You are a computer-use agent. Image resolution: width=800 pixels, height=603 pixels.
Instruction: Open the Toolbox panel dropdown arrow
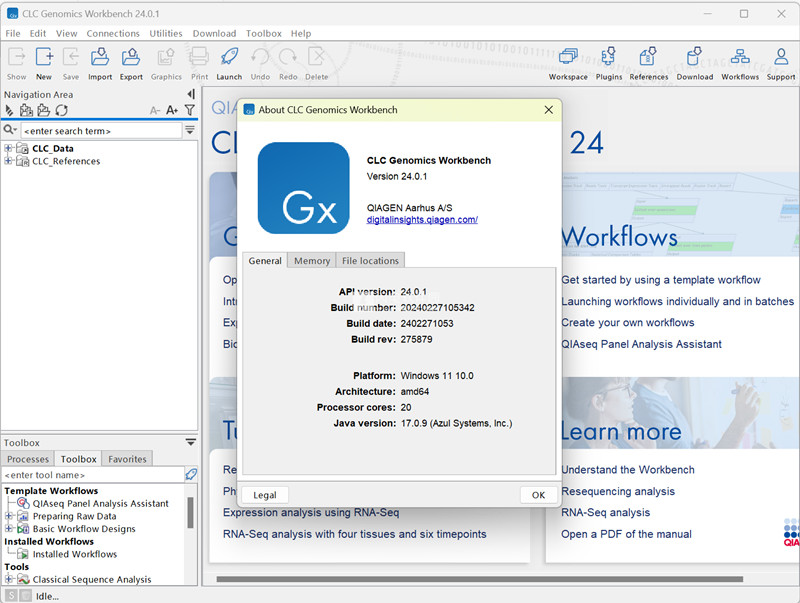(191, 442)
